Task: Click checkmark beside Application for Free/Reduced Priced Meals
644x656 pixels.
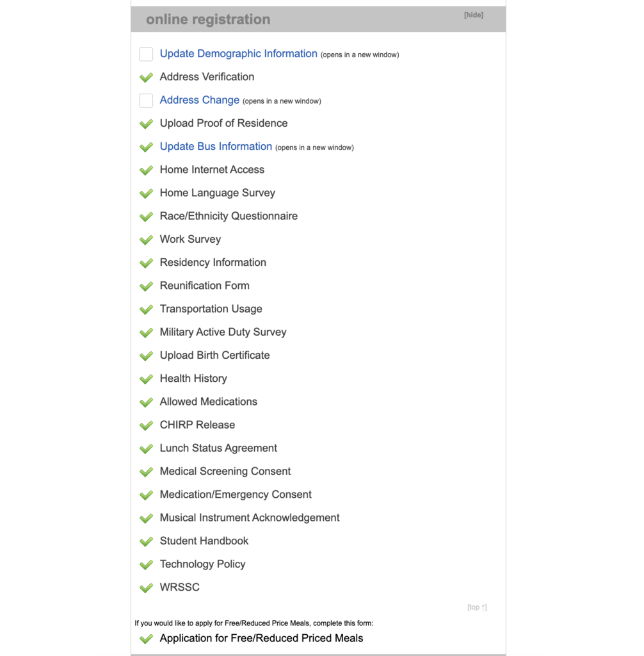Action: [146, 639]
